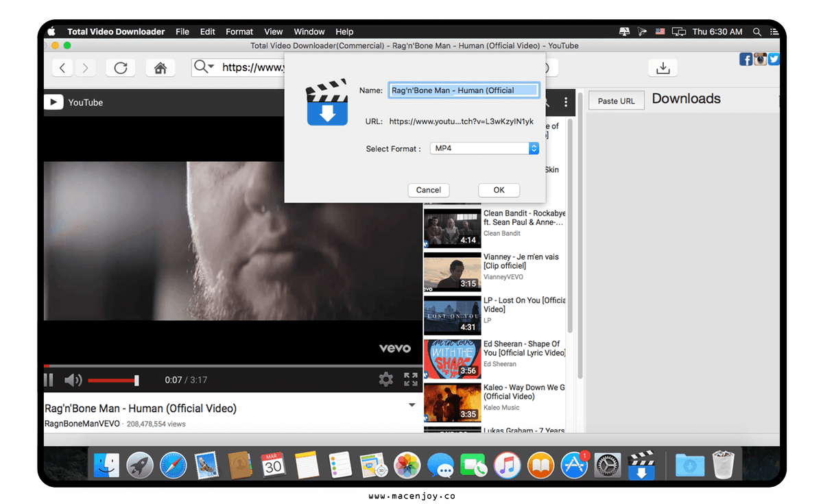Adjust the video volume slider

click(x=112, y=380)
